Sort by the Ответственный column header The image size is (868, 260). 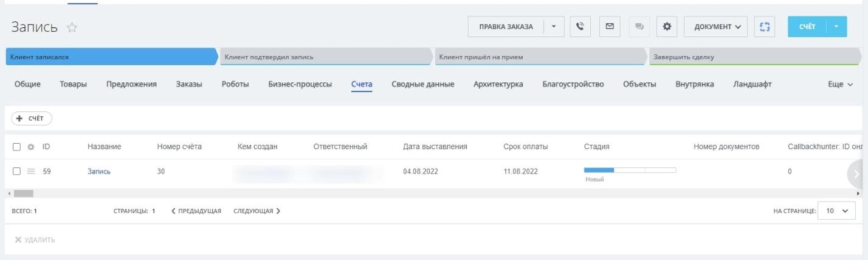tap(340, 147)
